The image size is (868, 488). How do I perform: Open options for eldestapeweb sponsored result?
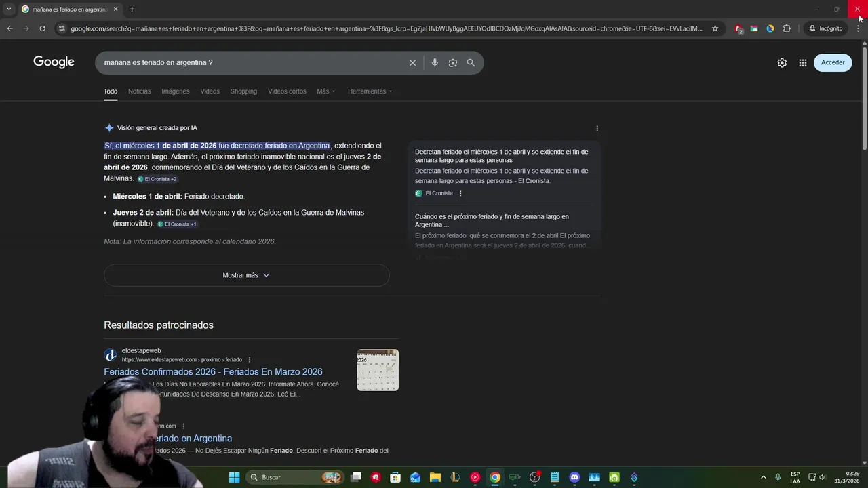pos(250,360)
